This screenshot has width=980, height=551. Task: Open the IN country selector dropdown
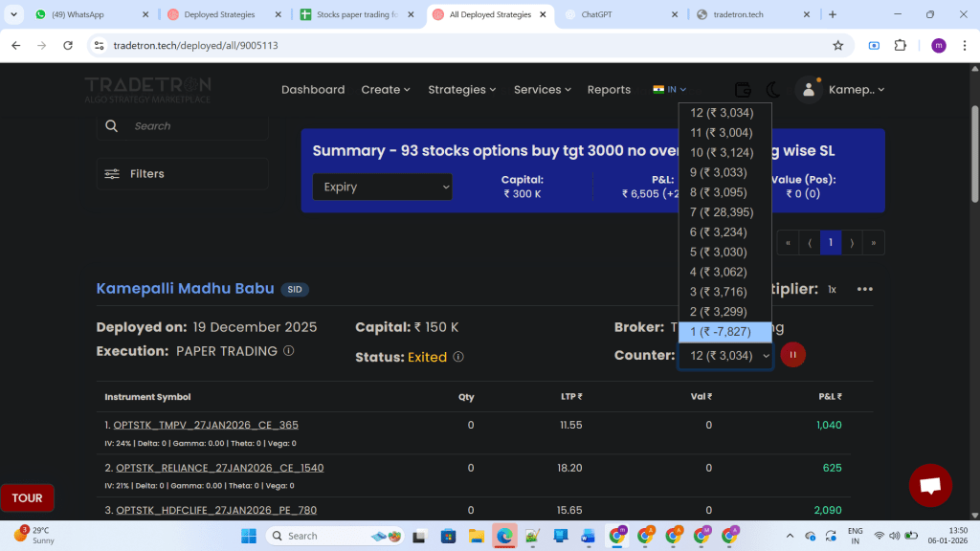[x=669, y=89]
